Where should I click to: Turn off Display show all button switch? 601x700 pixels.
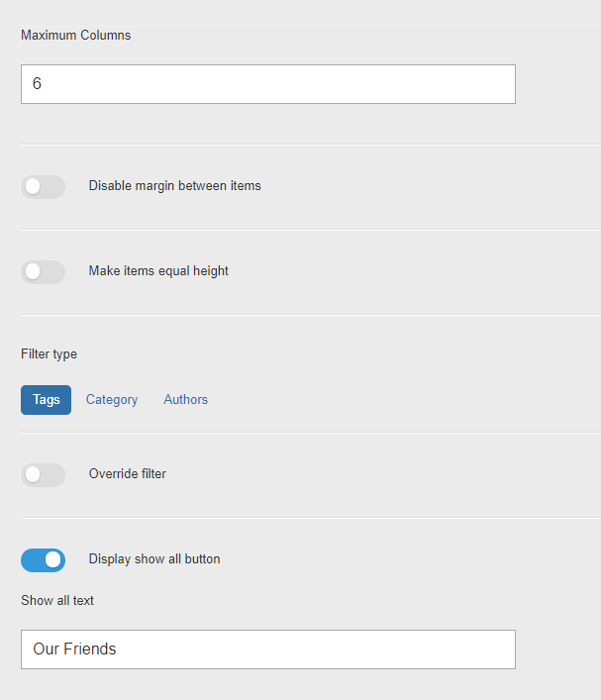coord(43,560)
